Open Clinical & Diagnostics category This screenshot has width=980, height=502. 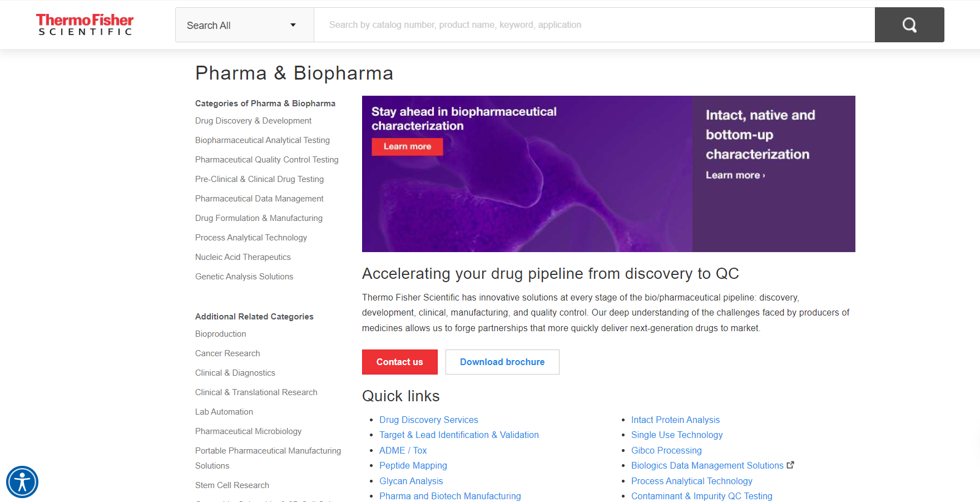(235, 373)
